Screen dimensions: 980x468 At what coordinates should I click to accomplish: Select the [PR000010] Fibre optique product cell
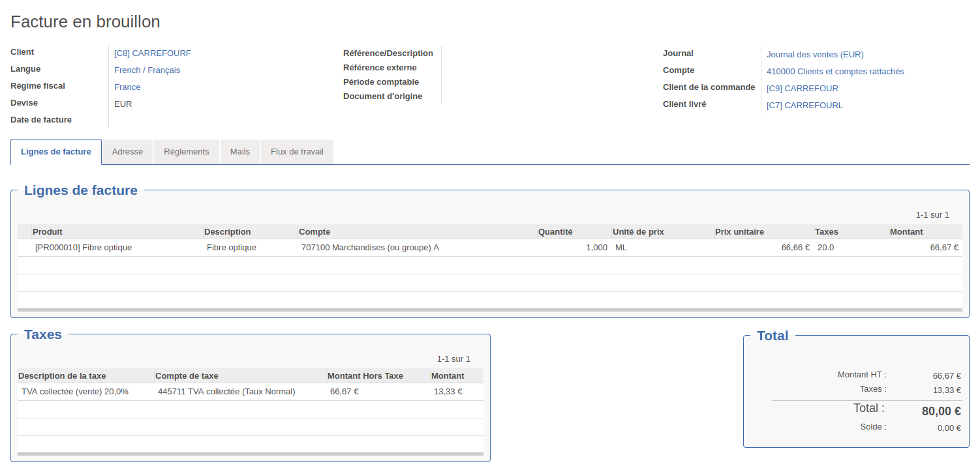[x=84, y=248]
